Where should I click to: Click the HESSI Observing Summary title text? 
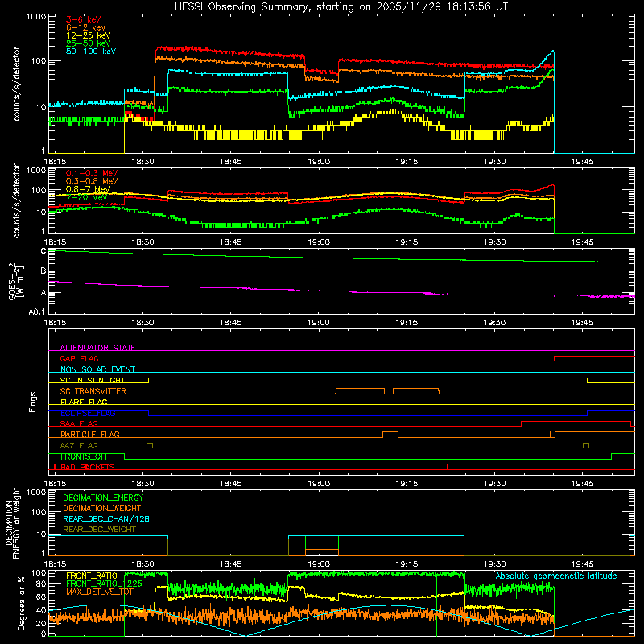pos(341,6)
